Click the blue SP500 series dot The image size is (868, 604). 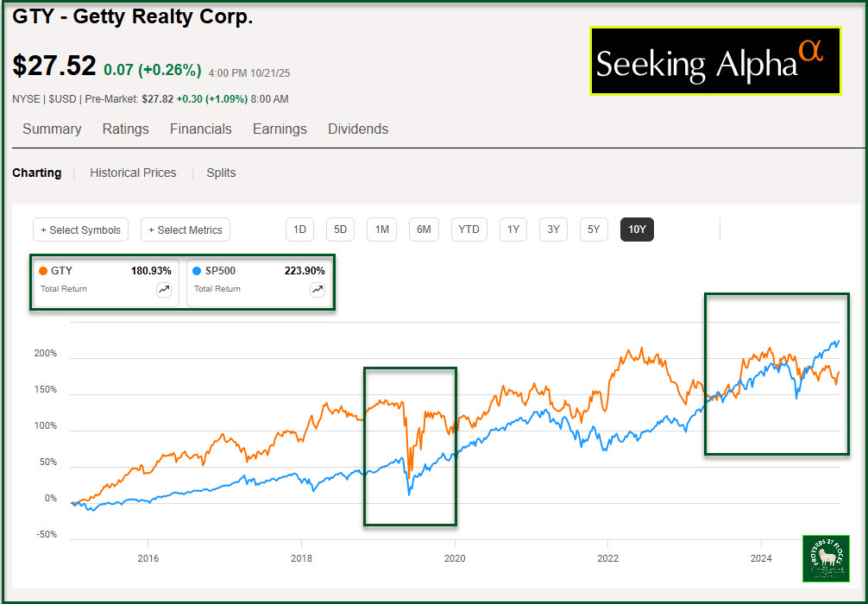coord(198,271)
